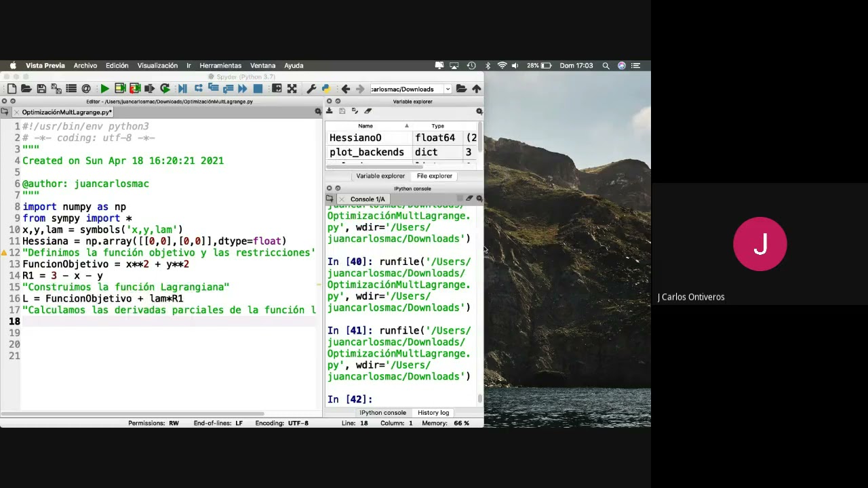Remove all variables eraser in Variable explorer
The image size is (868, 488).
[368, 111]
